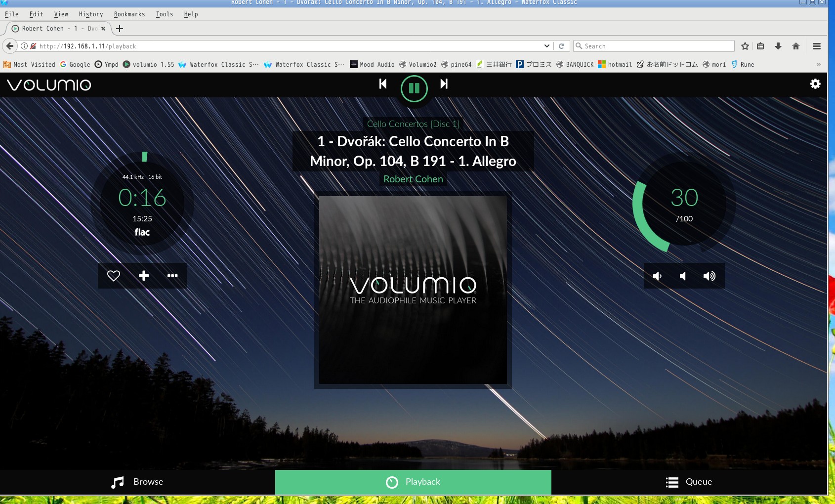Expand the URL bar history dropdown

[x=546, y=46]
